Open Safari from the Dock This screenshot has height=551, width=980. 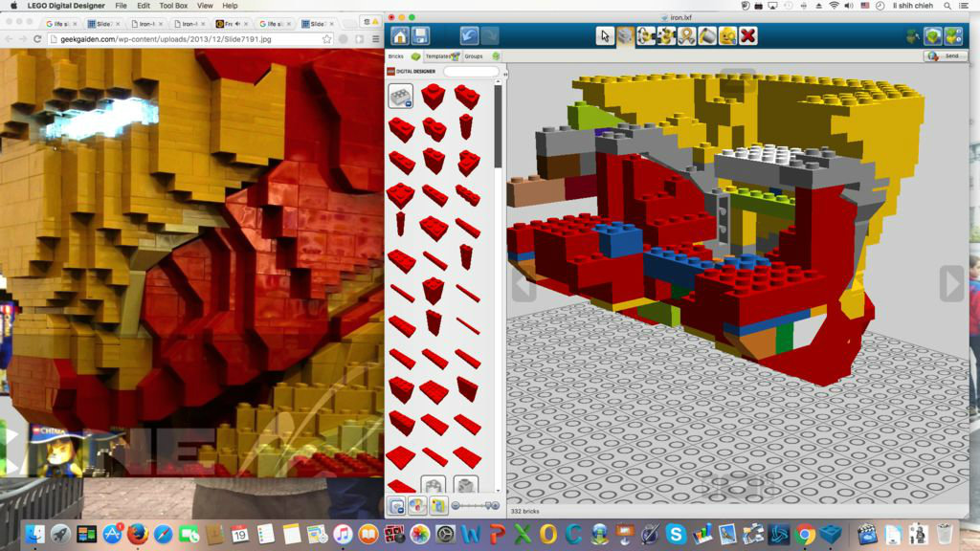pyautogui.click(x=163, y=534)
